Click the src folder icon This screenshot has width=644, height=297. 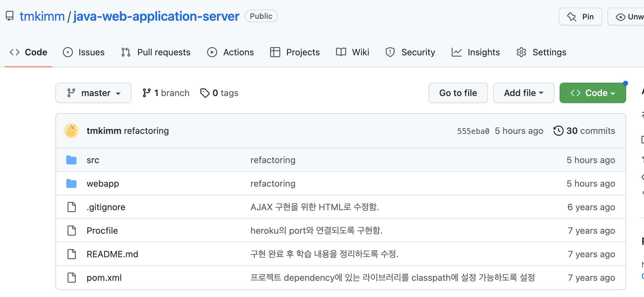[71, 160]
